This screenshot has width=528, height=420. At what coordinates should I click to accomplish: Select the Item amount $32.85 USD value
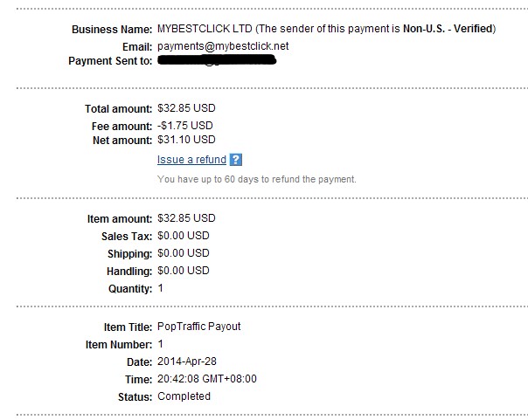point(186,218)
